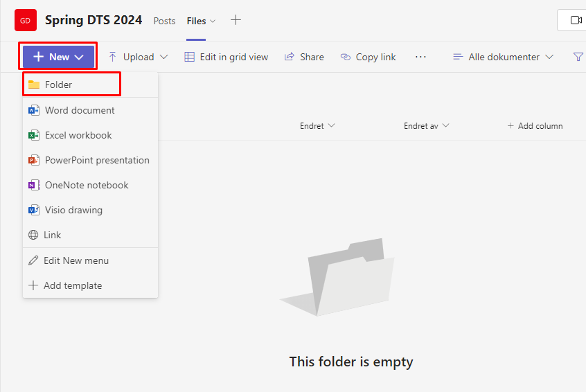586x392 pixels.
Task: Click Edit in grid view
Action: tap(227, 57)
